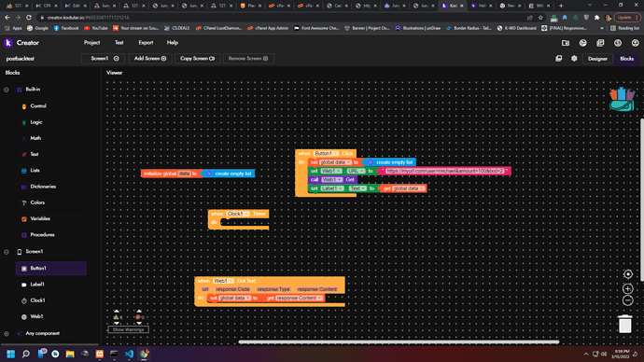Expand the Any component tree
The width and height of the screenshot is (644, 362).
click(7, 334)
